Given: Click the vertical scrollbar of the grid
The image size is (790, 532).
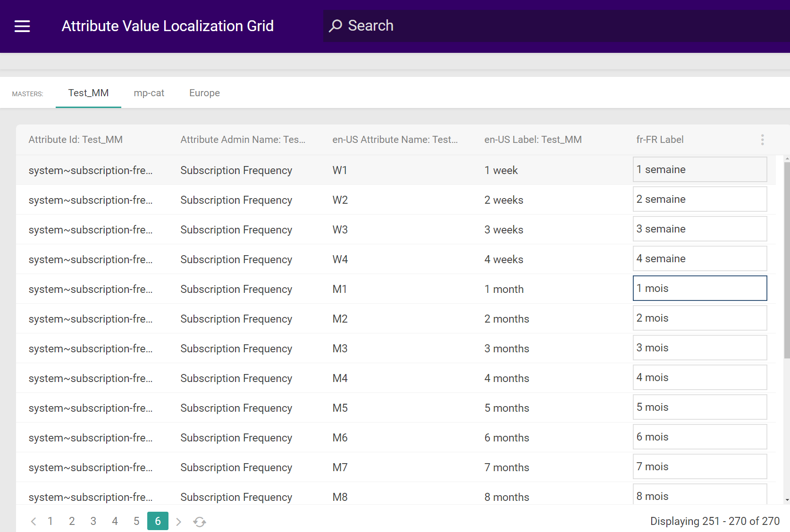Looking at the screenshot, I should click(x=787, y=260).
